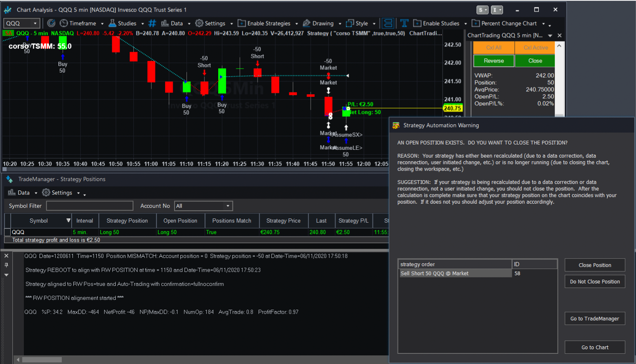Click the Positions Match column header
The height and width of the screenshot is (364, 636).
coord(232,221)
